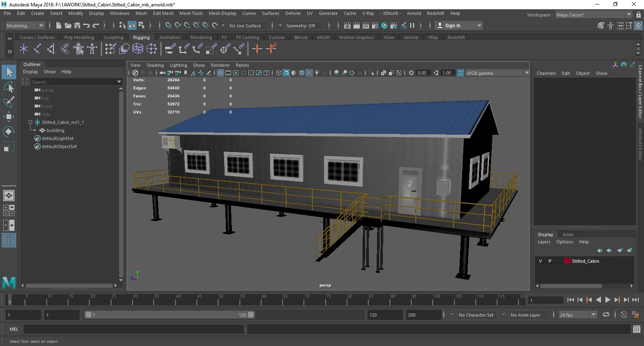Image resolution: width=644 pixels, height=346 pixels.
Task: Click the Set Key plus shelf icon
Action: pyautogui.click(x=257, y=49)
